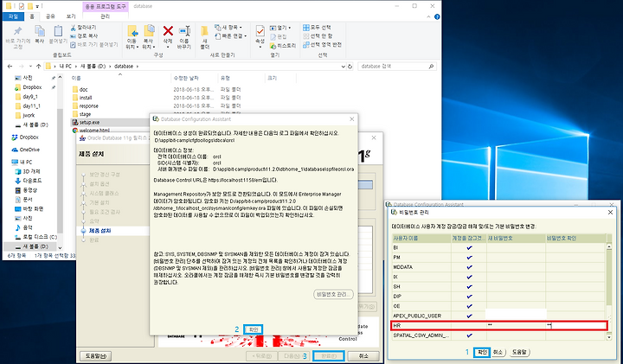623x364 pixels.
Task: Toggle lock checkmark for SPATIAL_CSW_ADMIN row
Action: click(469, 335)
